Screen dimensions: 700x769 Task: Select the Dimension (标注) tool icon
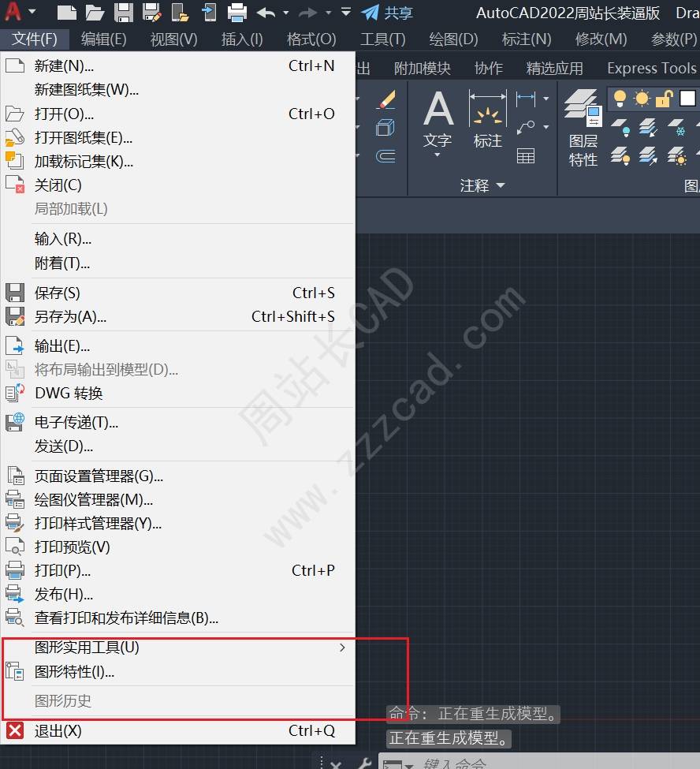pyautogui.click(x=487, y=120)
